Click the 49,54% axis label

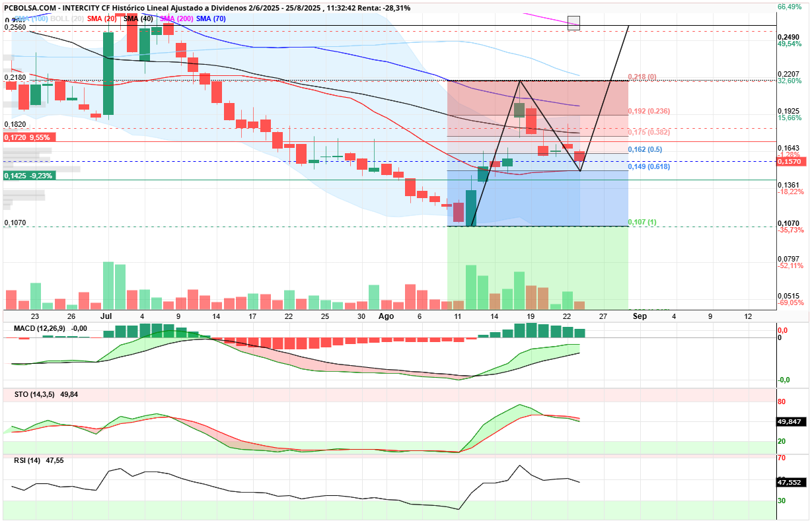790,44
